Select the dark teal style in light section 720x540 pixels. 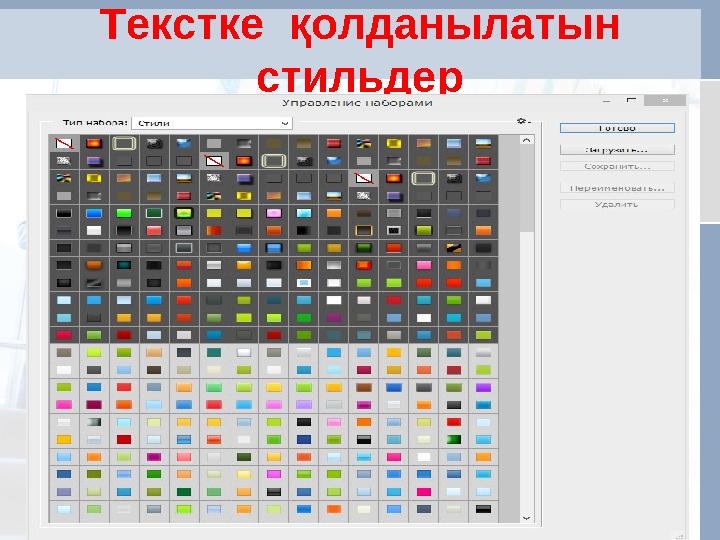[x=214, y=353]
